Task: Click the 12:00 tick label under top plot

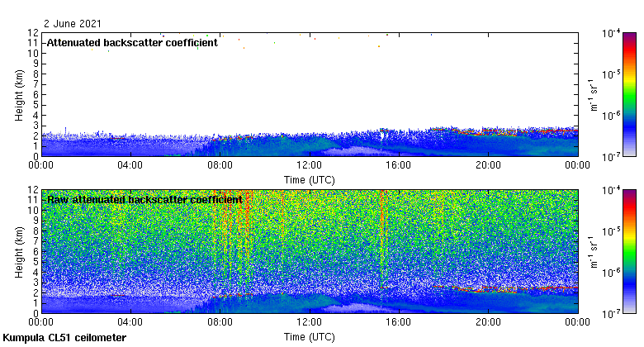Action: [310, 165]
